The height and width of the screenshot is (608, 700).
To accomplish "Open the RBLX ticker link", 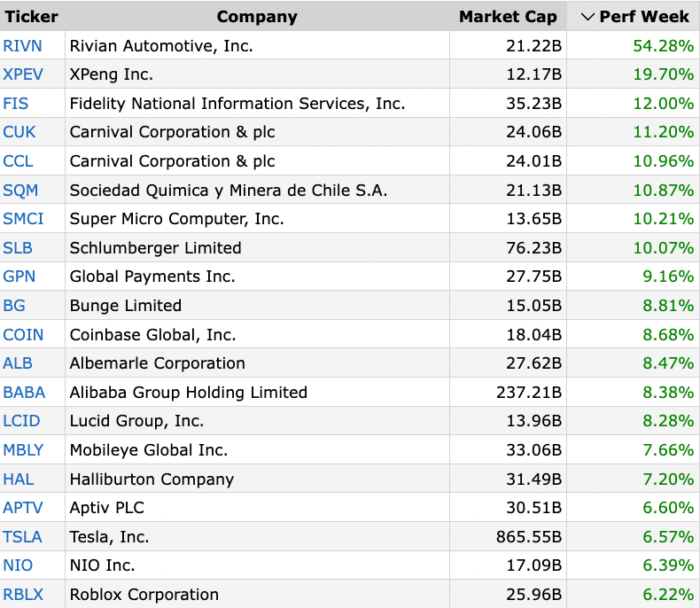I will pos(23,595).
